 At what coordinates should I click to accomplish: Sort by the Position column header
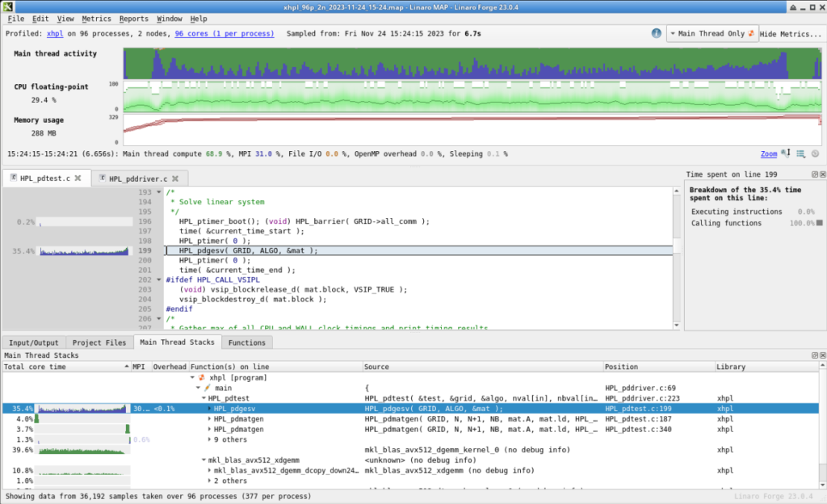pos(659,367)
